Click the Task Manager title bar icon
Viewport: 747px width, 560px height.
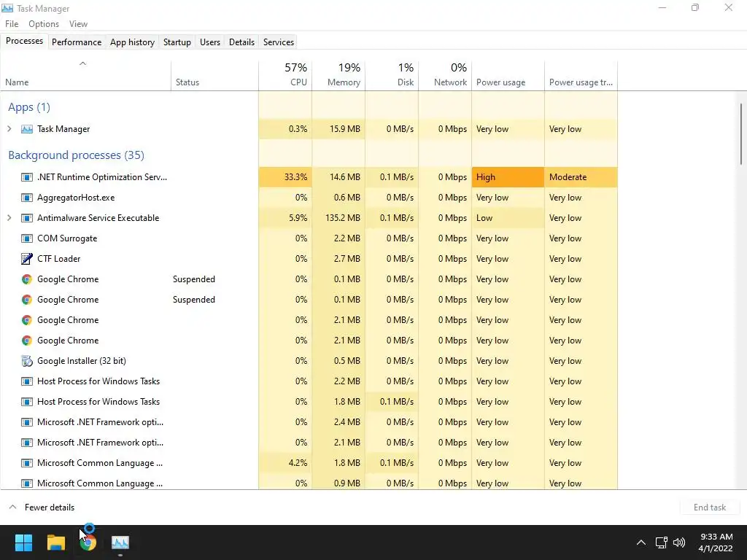click(x=7, y=8)
